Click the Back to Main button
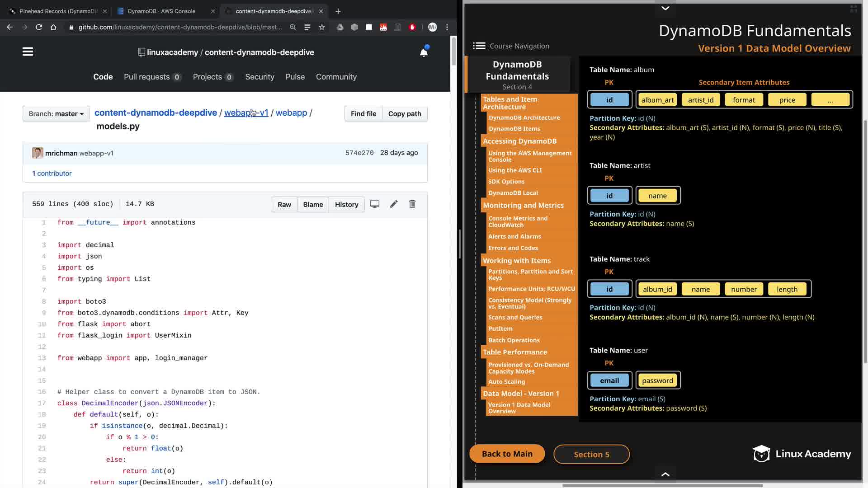 [507, 454]
